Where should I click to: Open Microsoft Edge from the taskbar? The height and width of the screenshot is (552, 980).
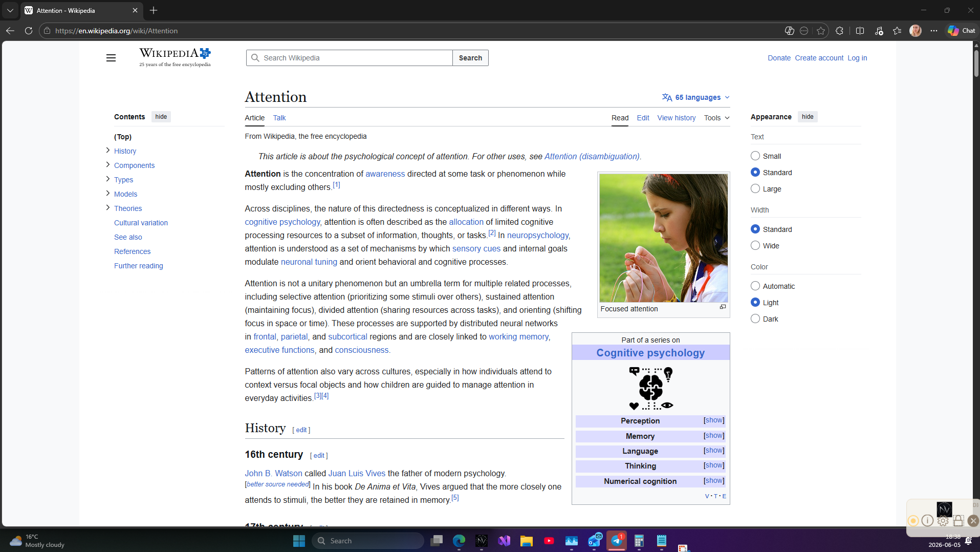coord(459,541)
